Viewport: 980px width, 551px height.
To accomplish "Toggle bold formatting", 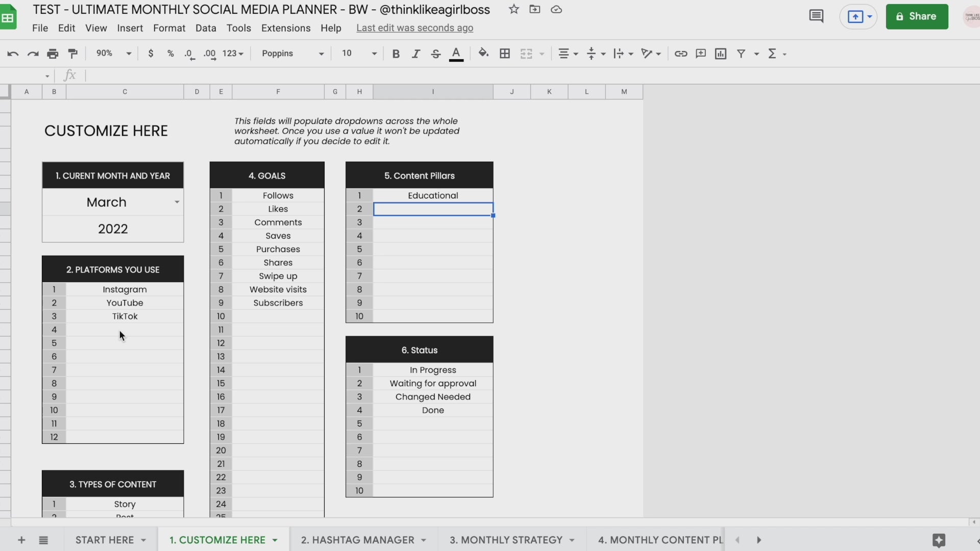I will [x=396, y=54].
